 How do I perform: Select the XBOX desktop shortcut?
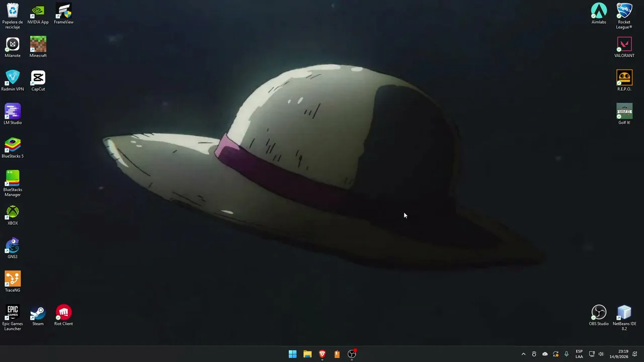pos(13,215)
